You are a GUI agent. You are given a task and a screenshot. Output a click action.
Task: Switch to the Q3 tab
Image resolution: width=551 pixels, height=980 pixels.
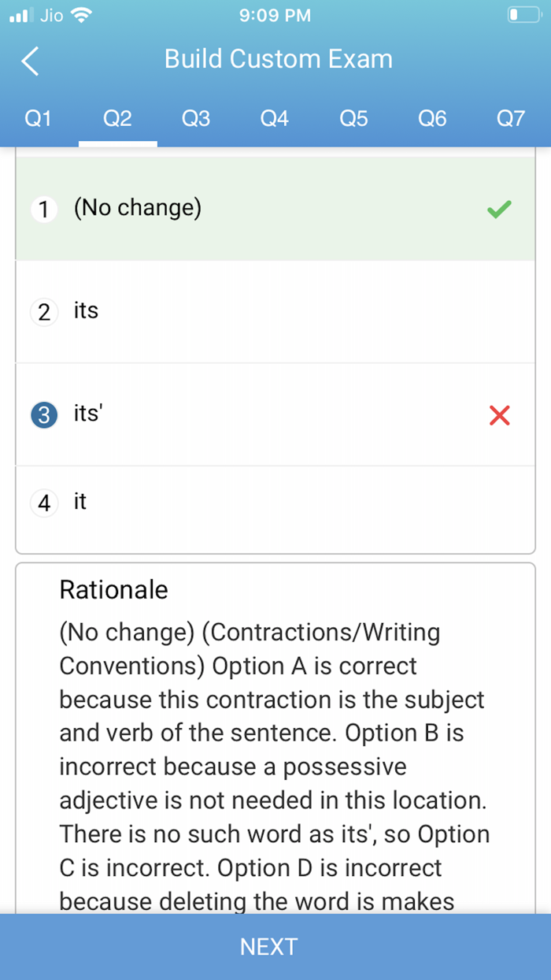coord(196,119)
